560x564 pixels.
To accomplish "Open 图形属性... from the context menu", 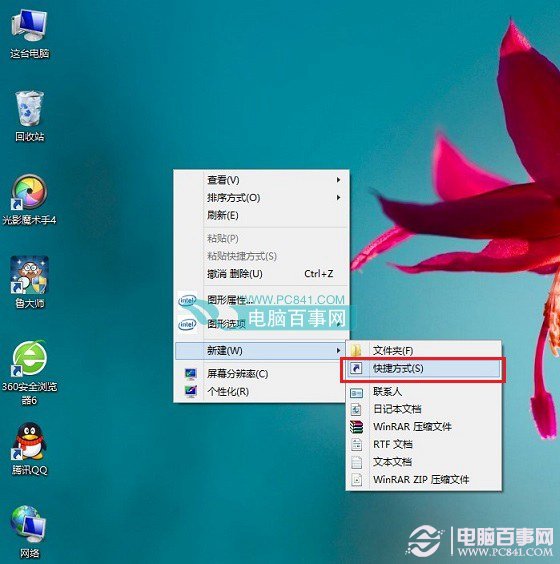I will click(261, 300).
